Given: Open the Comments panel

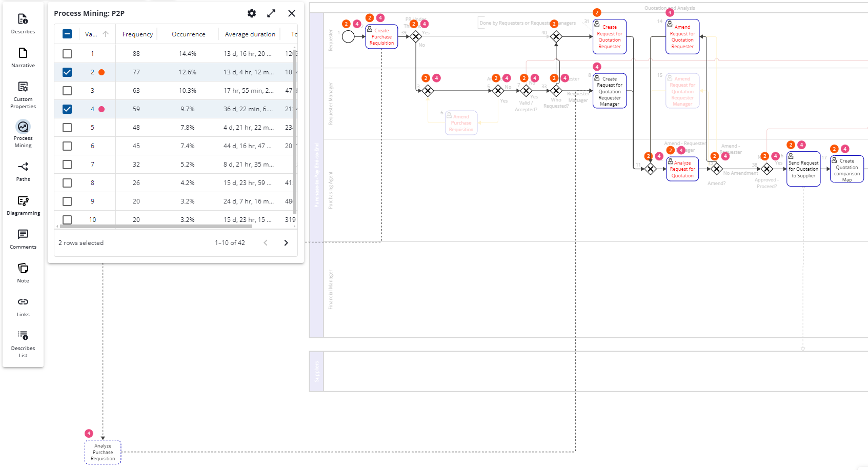Looking at the screenshot, I should [x=23, y=239].
